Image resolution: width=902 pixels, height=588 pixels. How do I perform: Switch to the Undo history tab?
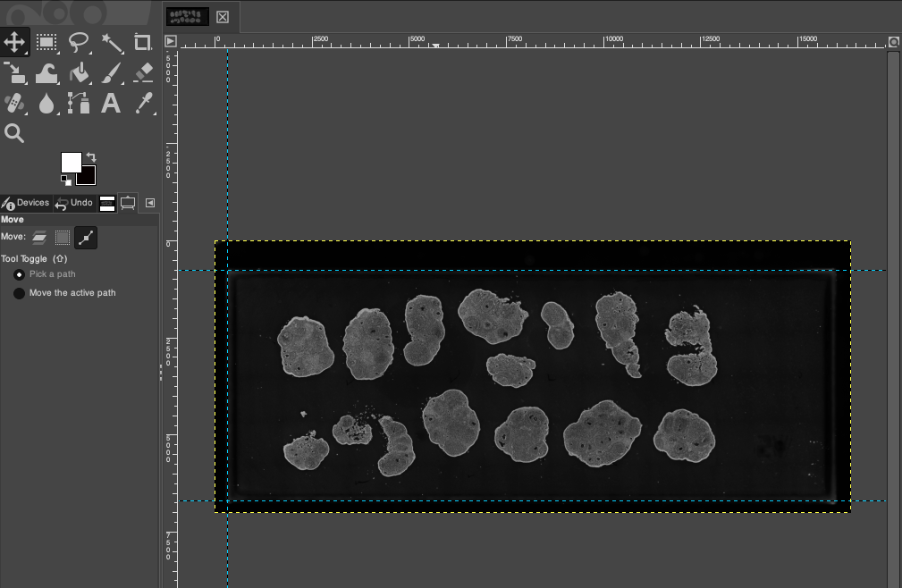coord(74,203)
